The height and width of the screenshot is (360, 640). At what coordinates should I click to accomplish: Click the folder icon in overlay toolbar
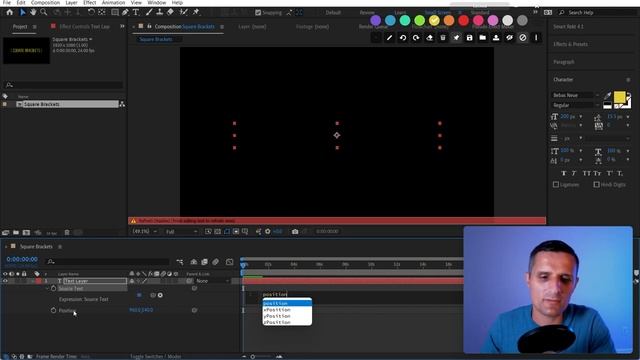482,38
